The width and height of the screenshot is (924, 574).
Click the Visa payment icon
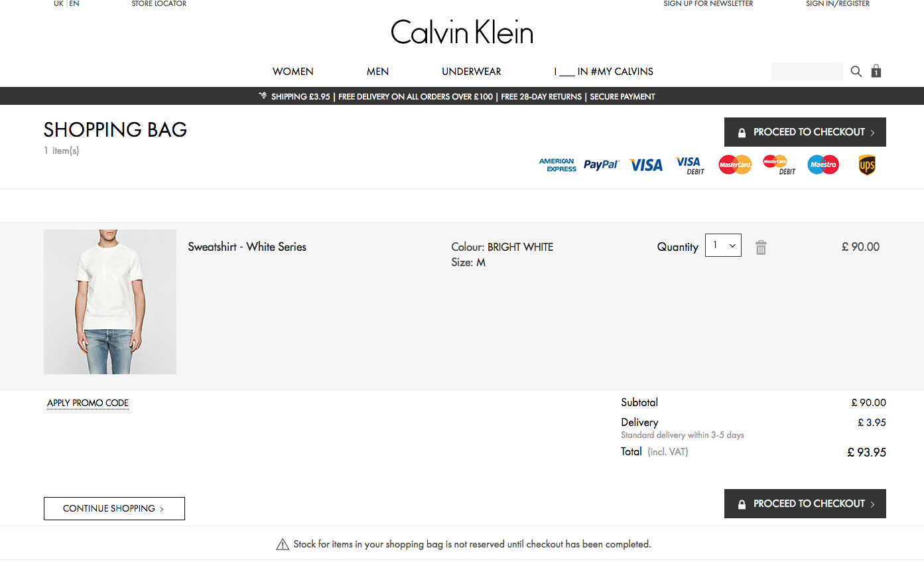tap(645, 165)
